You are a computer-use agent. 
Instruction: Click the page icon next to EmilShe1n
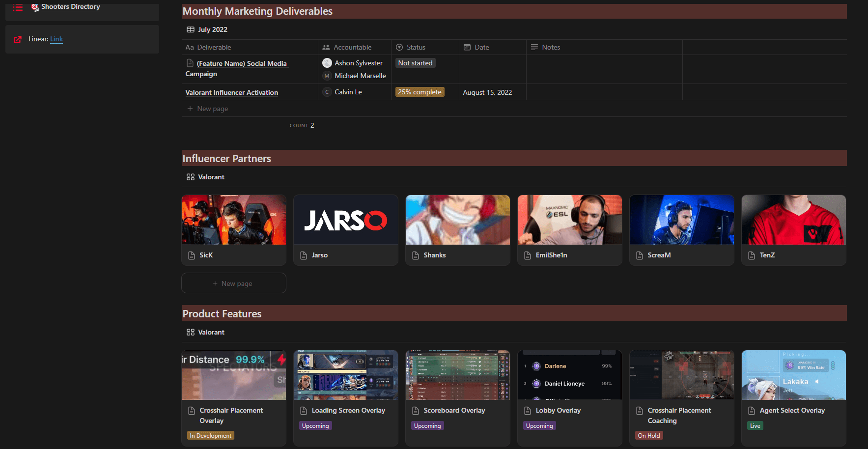click(x=528, y=255)
